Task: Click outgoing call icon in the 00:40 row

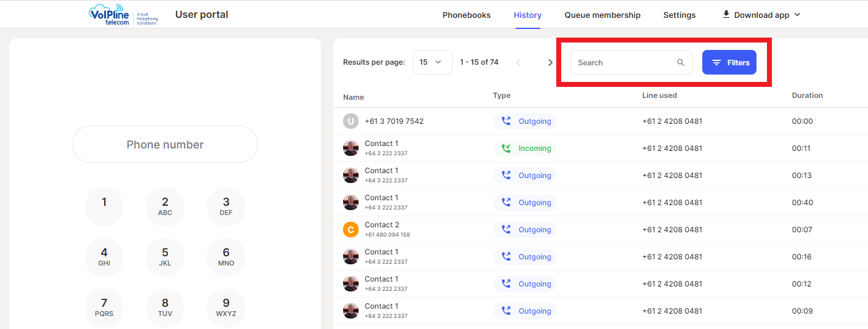Action: (506, 203)
